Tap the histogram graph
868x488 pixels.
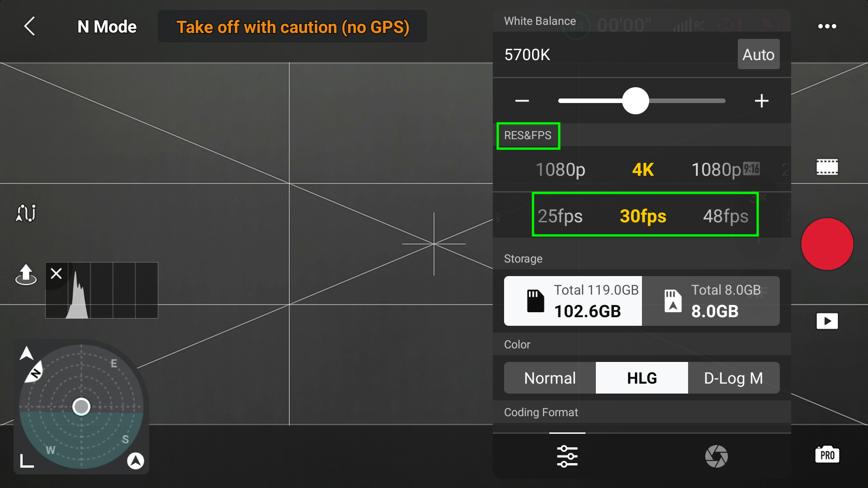tap(102, 290)
